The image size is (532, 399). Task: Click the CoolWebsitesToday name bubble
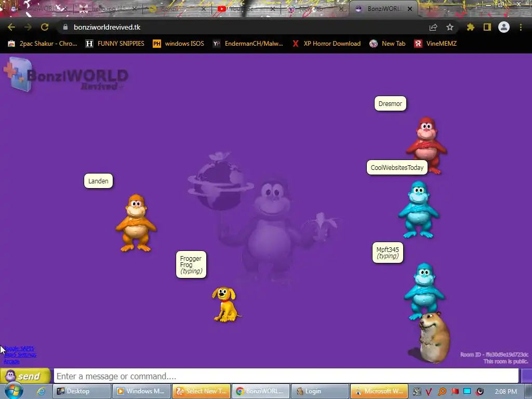397,168
